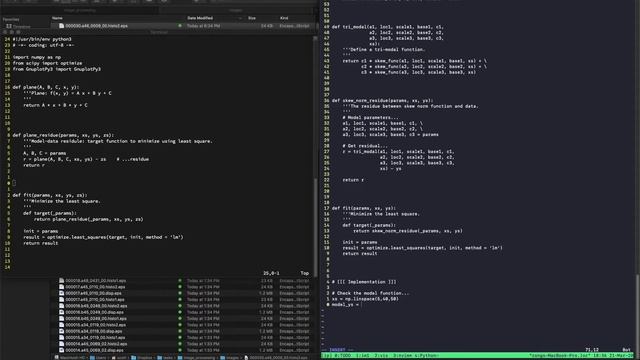
Task: Select tmux window 3:nvime in status bar
Action: coord(402,356)
